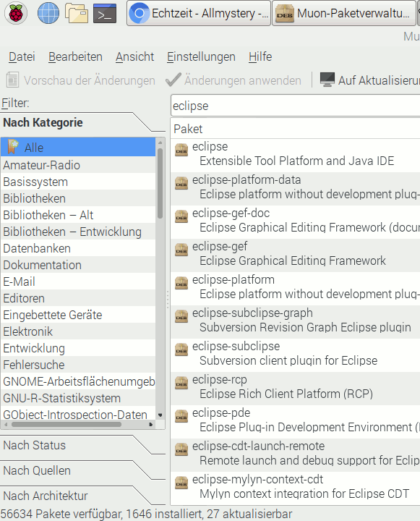Click category list scroll-left arrow
This screenshot has width=420, height=521.
(5, 424)
